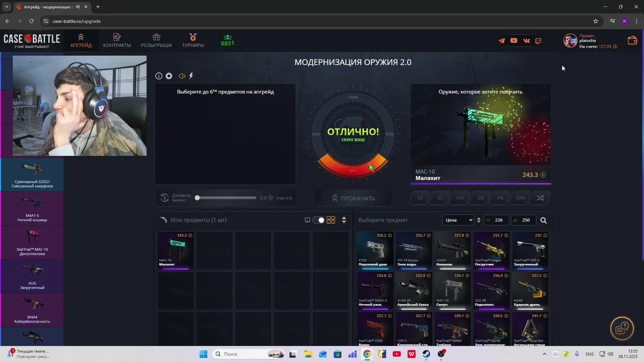Open Windows Start menu
The height and width of the screenshot is (362, 644).
click(203, 354)
